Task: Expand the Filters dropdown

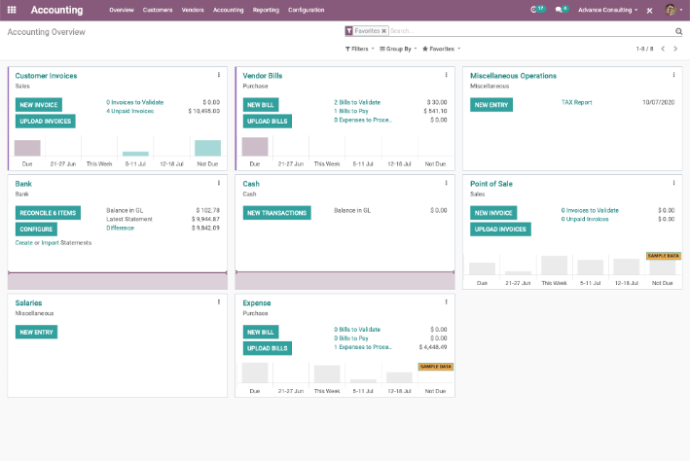Action: [x=359, y=48]
